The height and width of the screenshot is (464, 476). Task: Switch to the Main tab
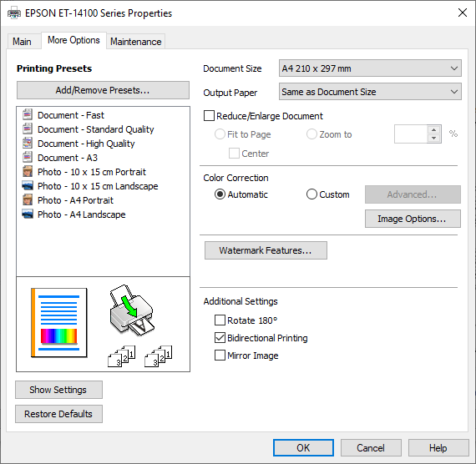pyautogui.click(x=23, y=42)
